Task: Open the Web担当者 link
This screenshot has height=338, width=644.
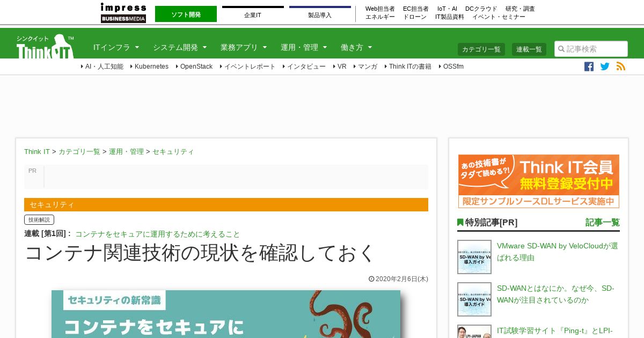Action: pyautogui.click(x=380, y=9)
